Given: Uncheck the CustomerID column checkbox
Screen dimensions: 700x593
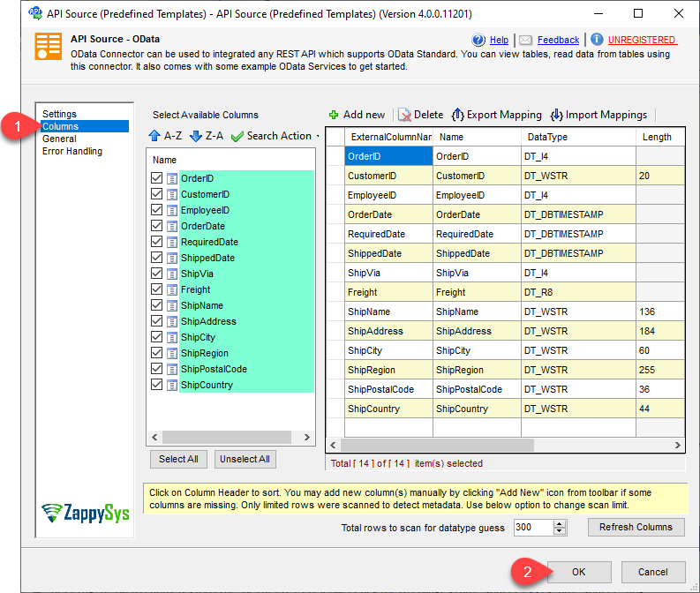Looking at the screenshot, I should pyautogui.click(x=157, y=194).
